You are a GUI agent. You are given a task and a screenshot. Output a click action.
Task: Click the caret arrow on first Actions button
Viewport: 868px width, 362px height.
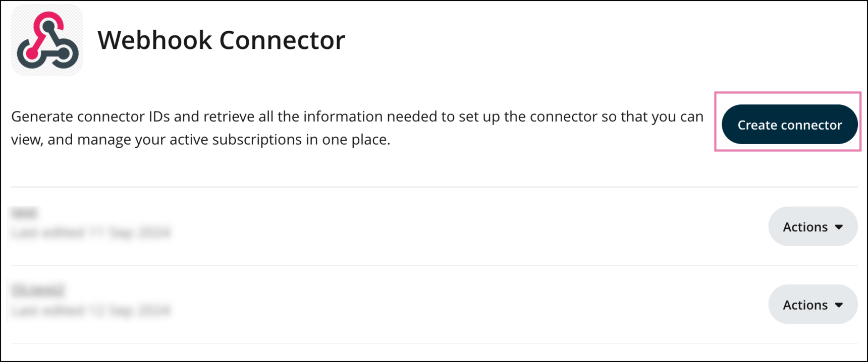(x=839, y=227)
